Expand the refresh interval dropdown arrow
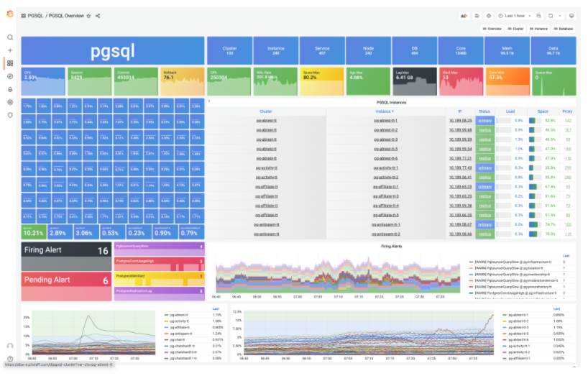This screenshot has height=381, width=588. coord(560,16)
